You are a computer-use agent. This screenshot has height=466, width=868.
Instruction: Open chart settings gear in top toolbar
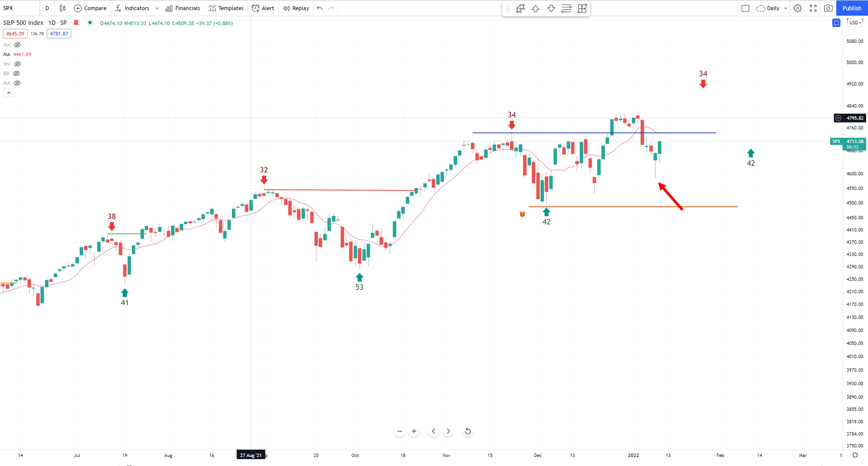(797, 8)
